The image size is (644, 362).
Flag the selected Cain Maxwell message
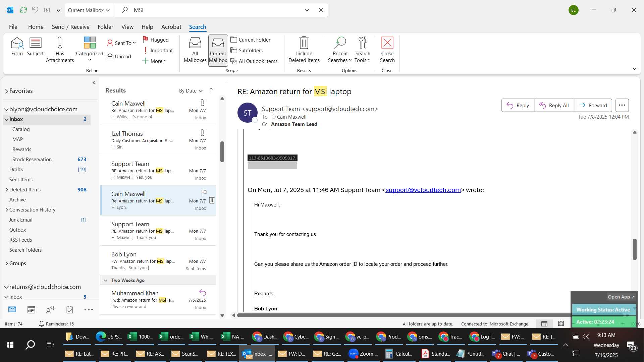tap(204, 193)
